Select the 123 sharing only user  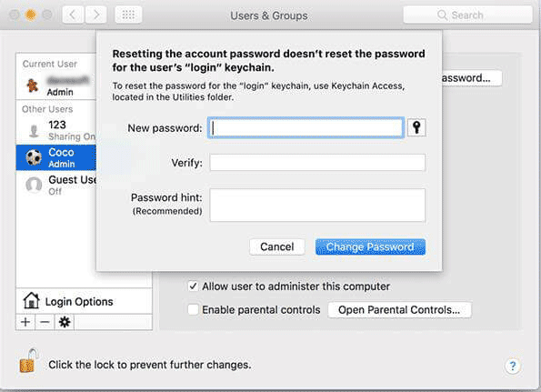55,130
